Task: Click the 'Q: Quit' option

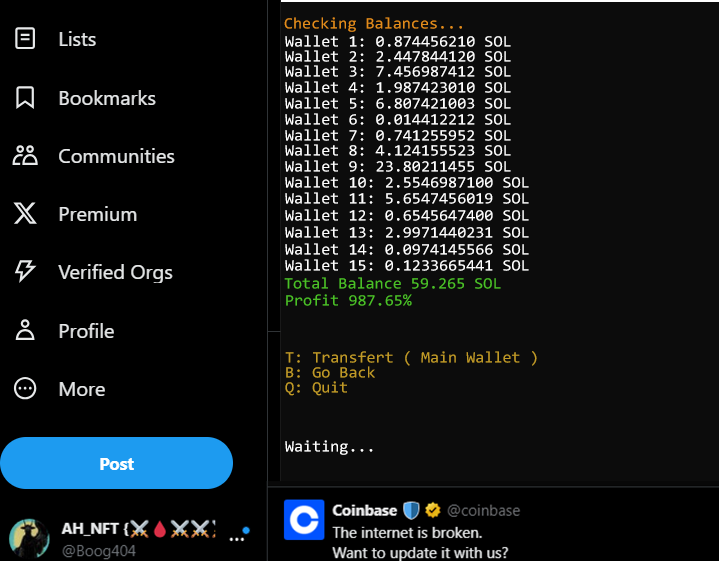Action: click(x=316, y=388)
